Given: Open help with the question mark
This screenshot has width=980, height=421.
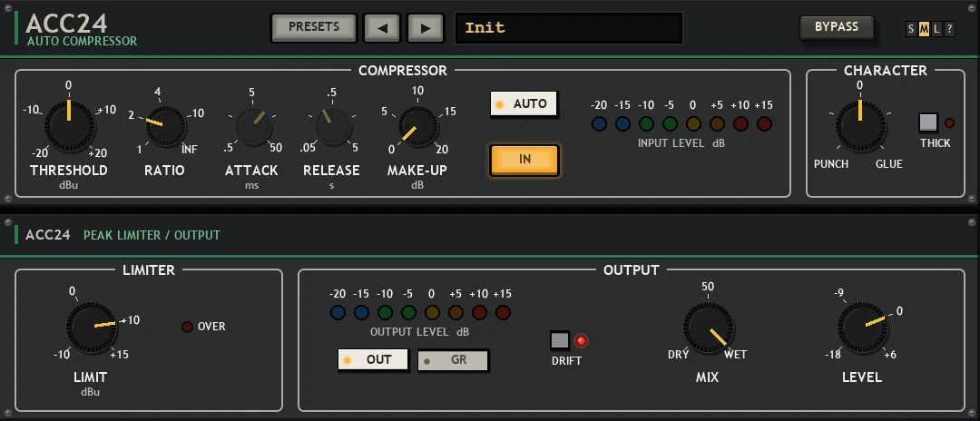Looking at the screenshot, I should click(949, 29).
